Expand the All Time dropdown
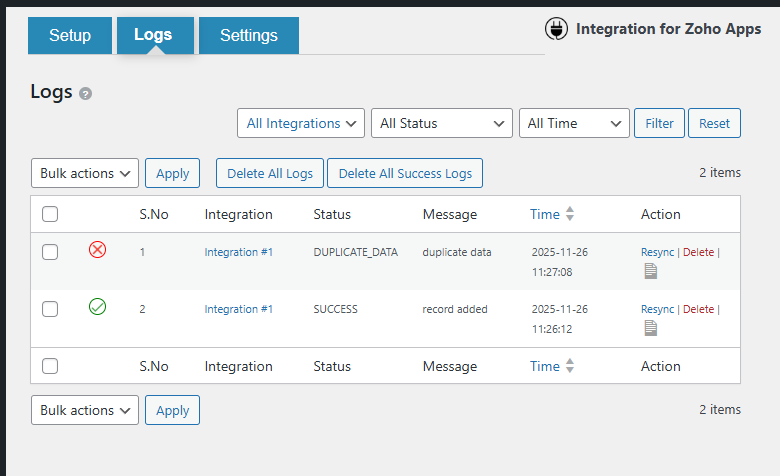The image size is (780, 476). click(574, 123)
